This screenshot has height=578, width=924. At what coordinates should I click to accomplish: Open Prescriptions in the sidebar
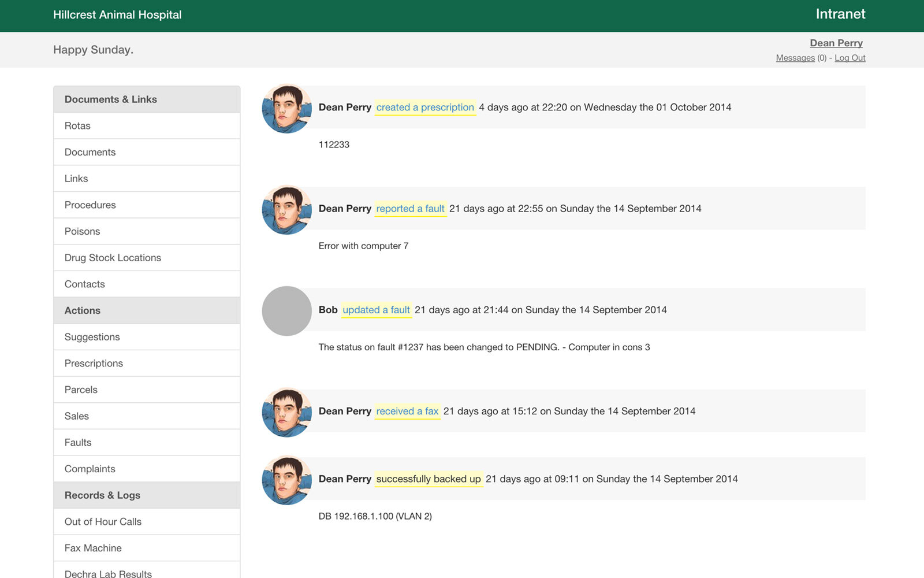coord(147,364)
